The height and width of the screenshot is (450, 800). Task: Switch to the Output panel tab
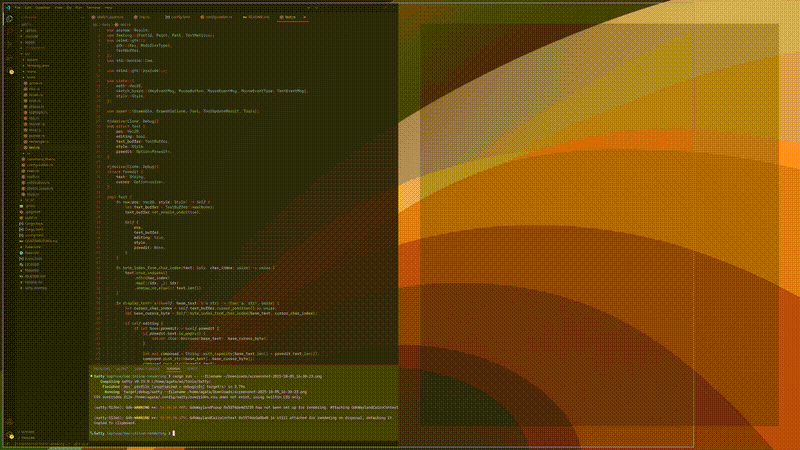[x=121, y=369]
